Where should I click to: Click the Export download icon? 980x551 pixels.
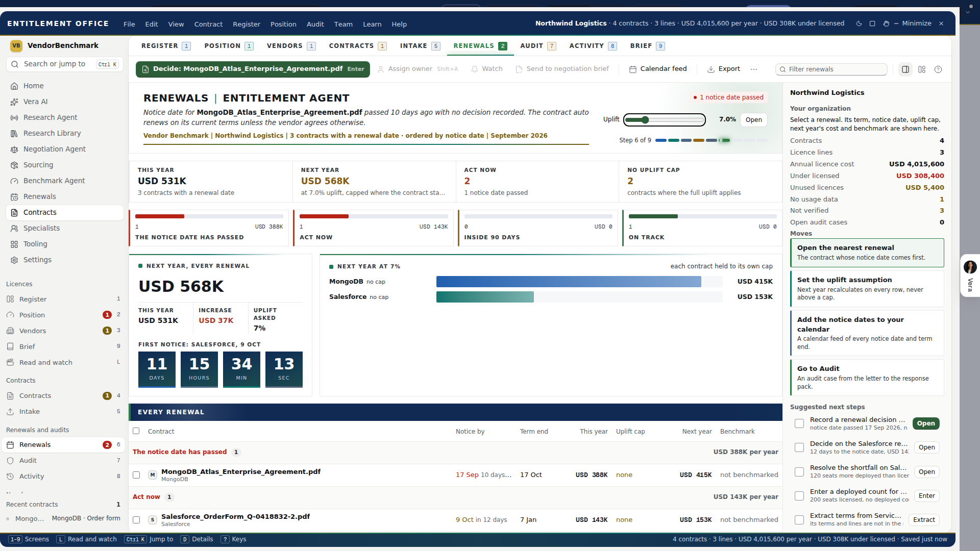(710, 69)
